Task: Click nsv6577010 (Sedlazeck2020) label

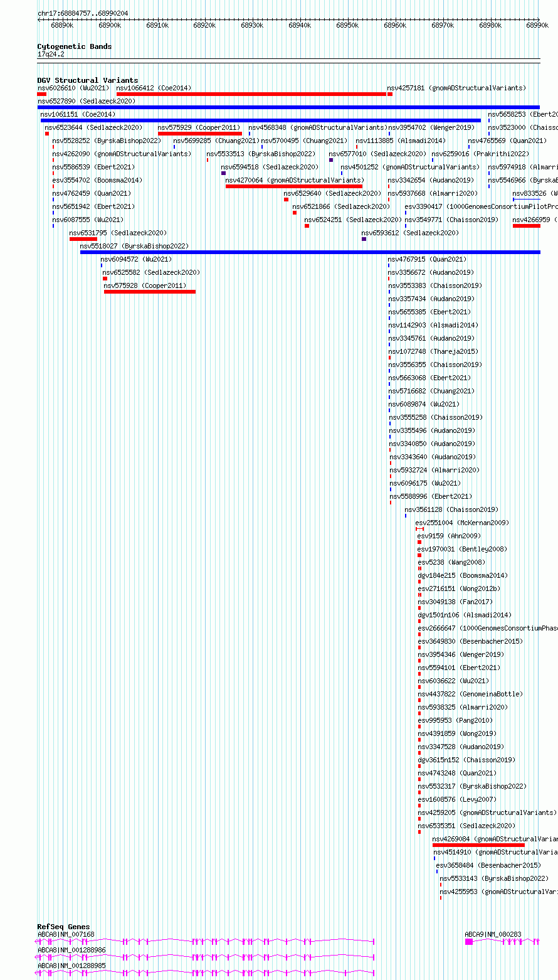Action: (x=377, y=154)
